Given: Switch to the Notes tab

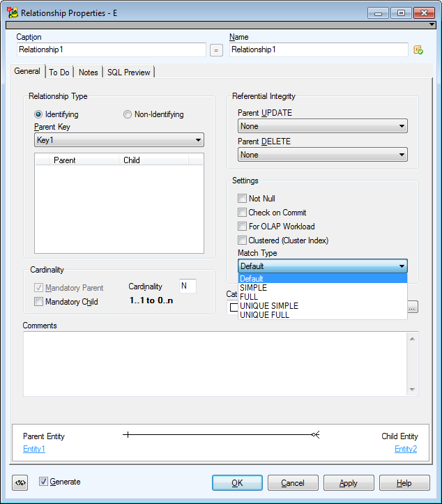Looking at the screenshot, I should (x=88, y=72).
